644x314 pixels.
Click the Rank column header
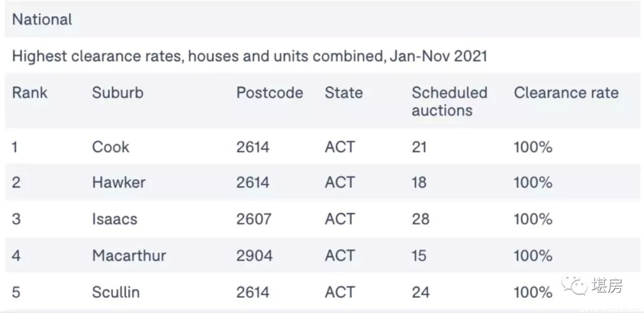point(30,93)
